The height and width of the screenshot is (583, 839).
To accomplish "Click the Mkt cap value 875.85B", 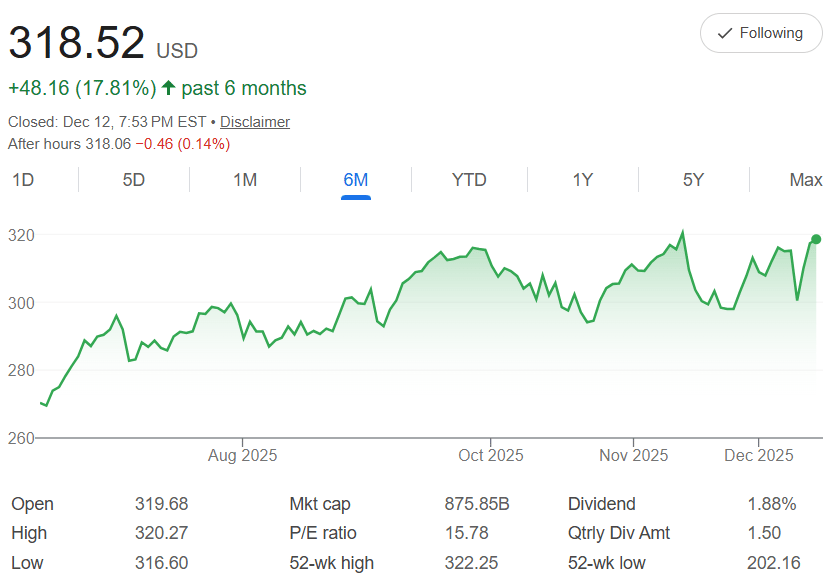I will (x=477, y=504).
